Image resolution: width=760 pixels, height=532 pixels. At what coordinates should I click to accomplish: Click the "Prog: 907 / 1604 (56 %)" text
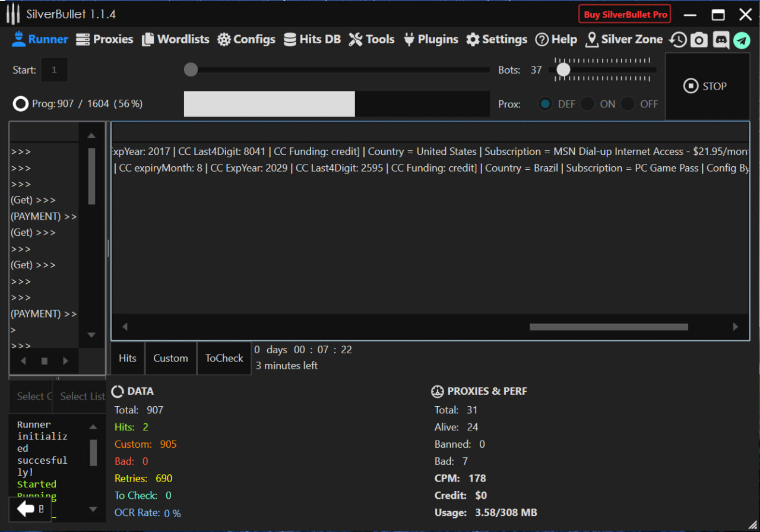pos(87,104)
